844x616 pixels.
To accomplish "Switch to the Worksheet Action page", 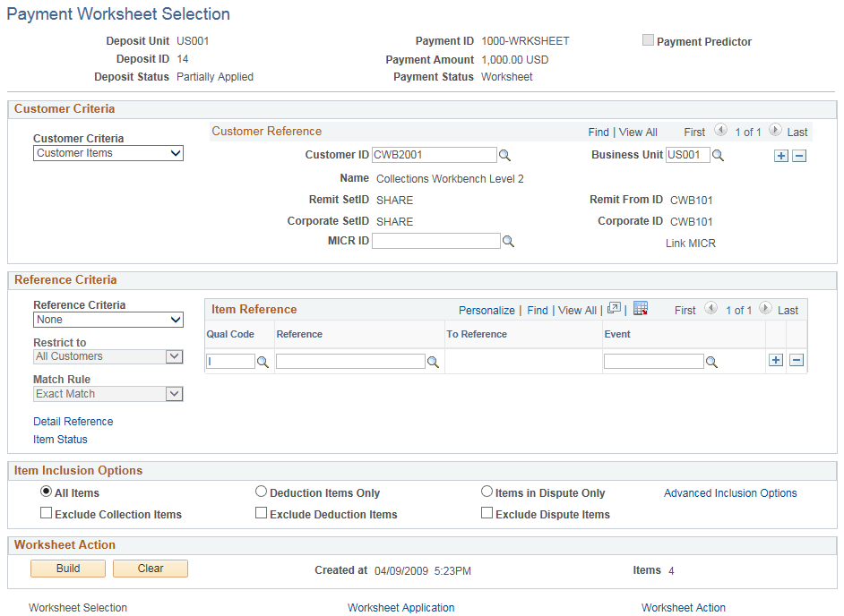I will (x=683, y=608).
